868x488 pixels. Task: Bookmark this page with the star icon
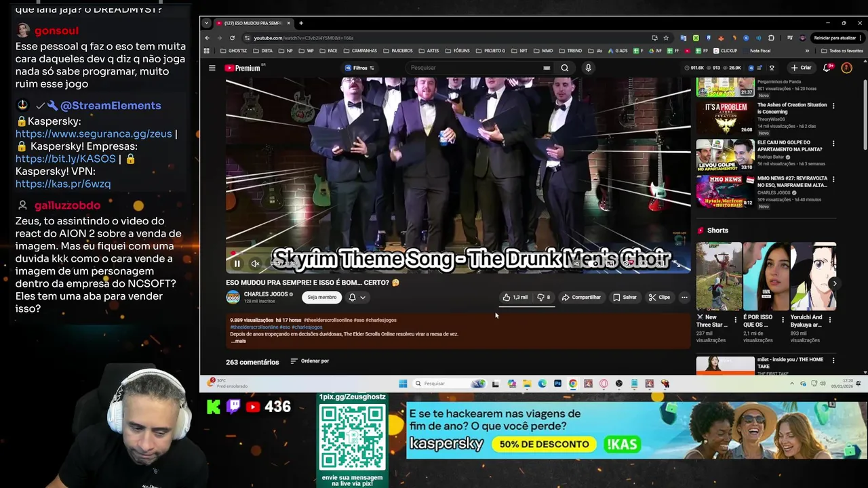[x=666, y=38]
